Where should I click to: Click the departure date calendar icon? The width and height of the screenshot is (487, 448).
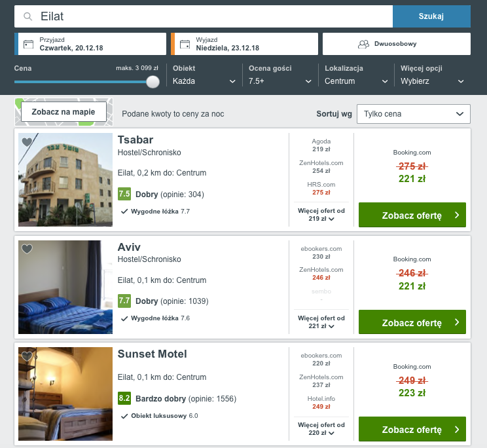point(185,44)
